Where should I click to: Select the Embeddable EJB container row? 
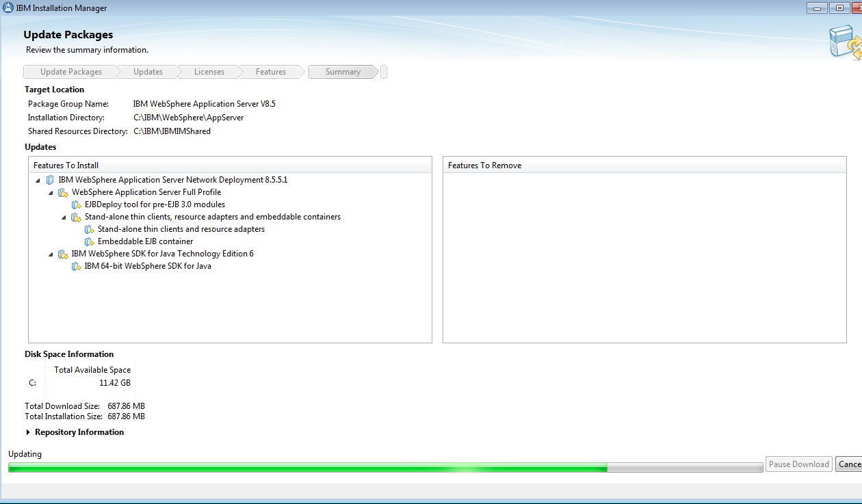[x=145, y=241]
